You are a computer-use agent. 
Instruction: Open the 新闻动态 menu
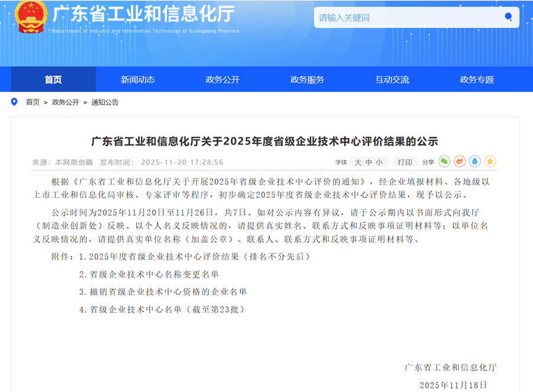138,80
